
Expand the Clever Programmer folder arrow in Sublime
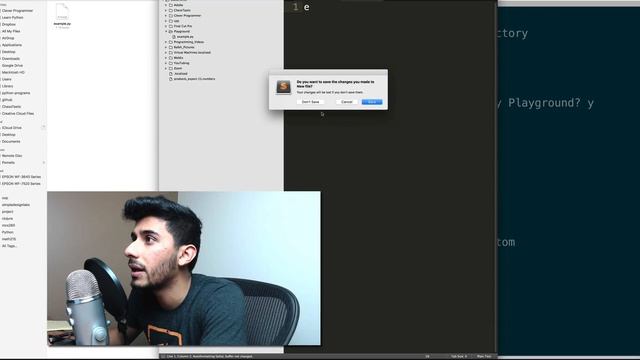pyautogui.click(x=166, y=16)
